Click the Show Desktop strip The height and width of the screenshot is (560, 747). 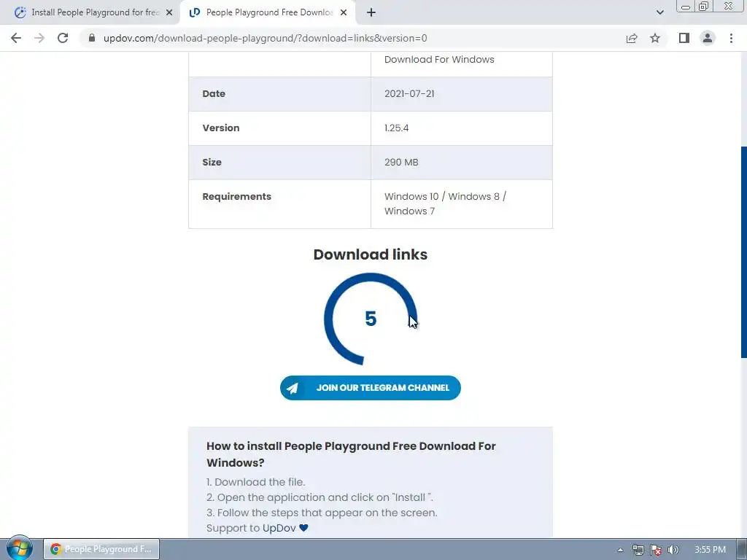pyautogui.click(x=742, y=549)
